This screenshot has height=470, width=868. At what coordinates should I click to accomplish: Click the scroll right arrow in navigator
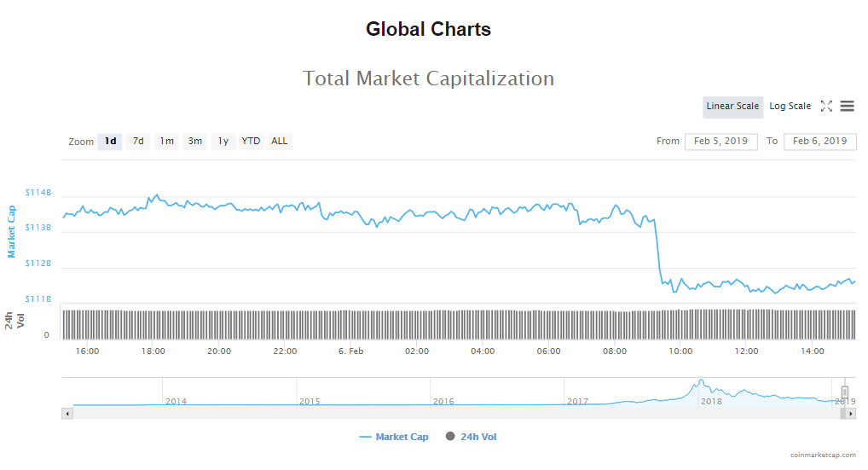850,414
